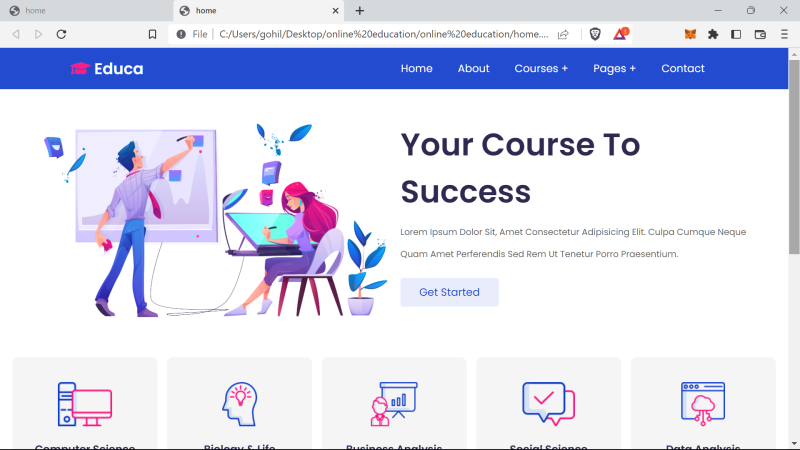Click the address bar URL field
Screen dimensions: 800x450
click(x=384, y=34)
